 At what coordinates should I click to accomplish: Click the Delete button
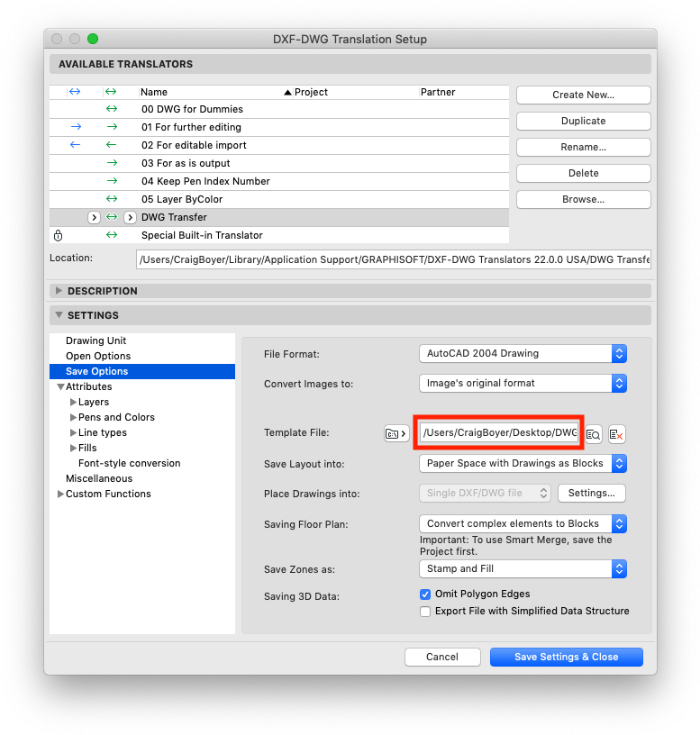point(583,173)
